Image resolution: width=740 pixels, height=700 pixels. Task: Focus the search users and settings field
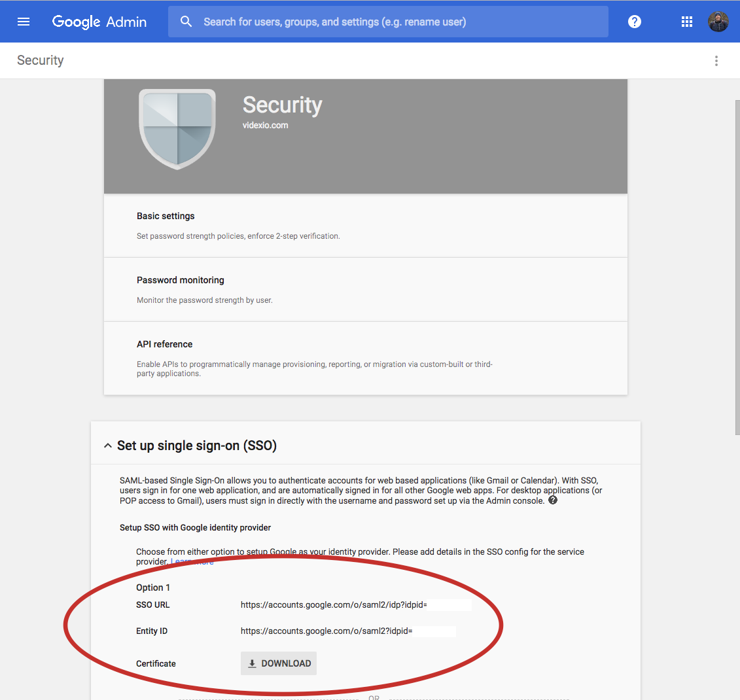[x=388, y=22]
